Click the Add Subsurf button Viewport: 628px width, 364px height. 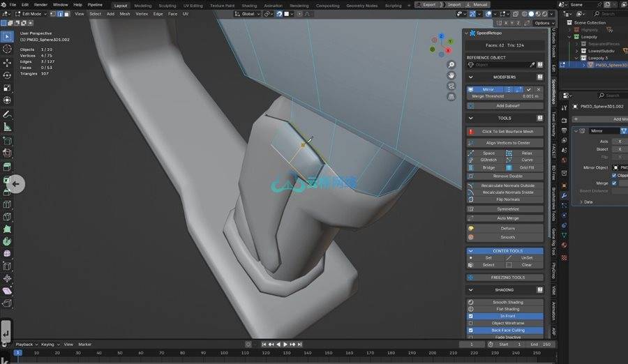tap(507, 105)
